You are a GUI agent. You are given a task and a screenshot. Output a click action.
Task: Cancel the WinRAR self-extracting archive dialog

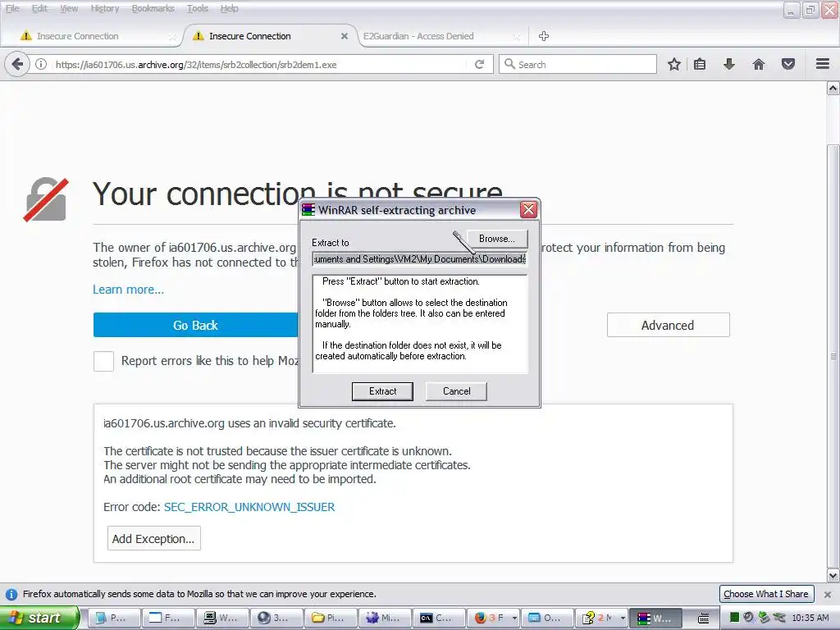[x=456, y=391]
